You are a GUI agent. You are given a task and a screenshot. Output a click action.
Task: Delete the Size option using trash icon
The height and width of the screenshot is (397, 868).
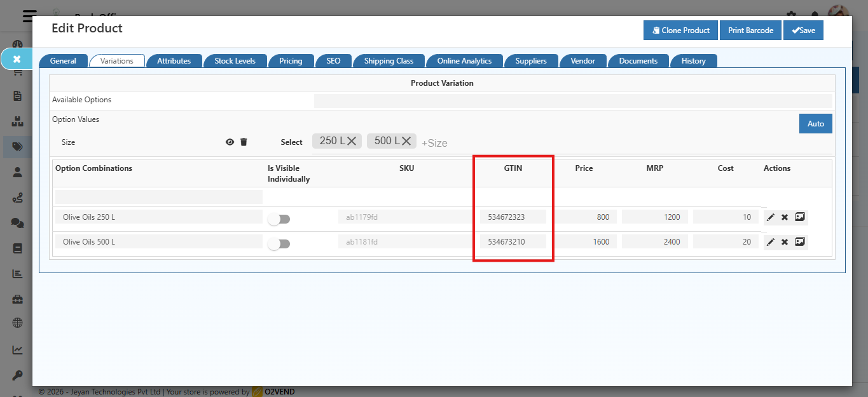click(244, 142)
